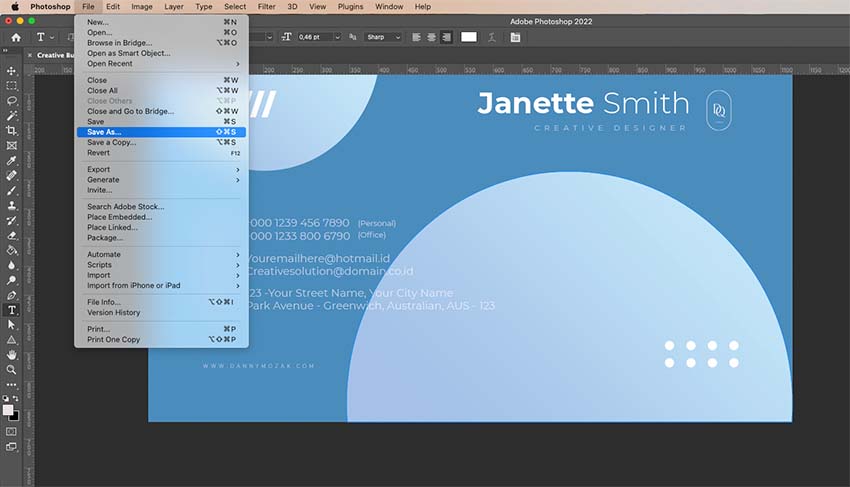This screenshot has height=487, width=850.
Task: Open the font style dropdown arrow
Action: 269,37
